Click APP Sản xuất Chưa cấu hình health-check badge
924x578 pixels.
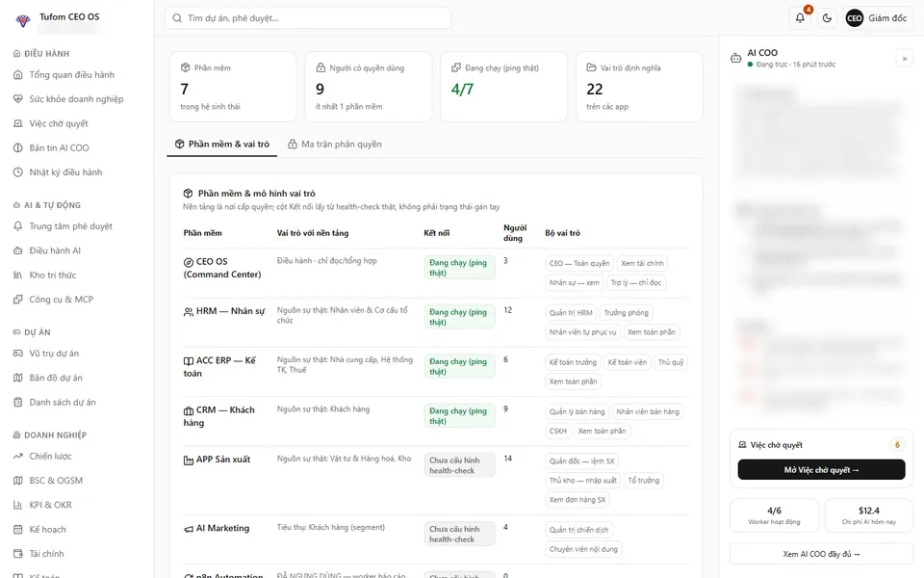click(x=459, y=465)
